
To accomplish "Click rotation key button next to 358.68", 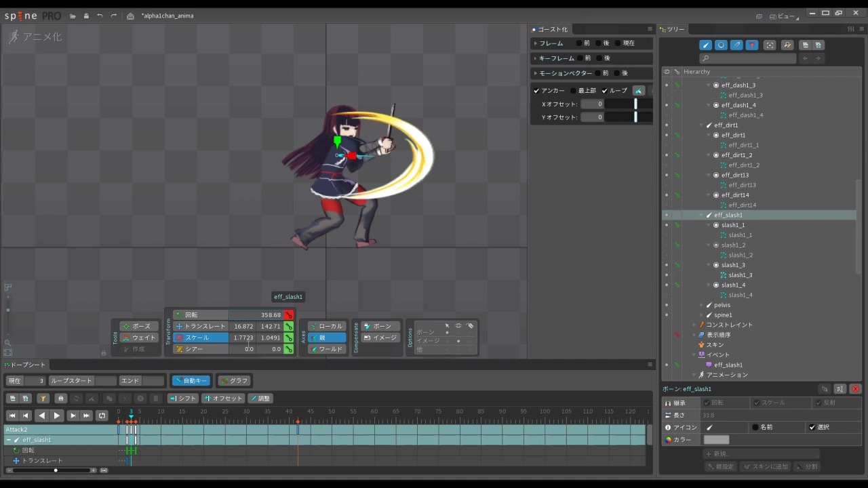I will click(x=288, y=315).
